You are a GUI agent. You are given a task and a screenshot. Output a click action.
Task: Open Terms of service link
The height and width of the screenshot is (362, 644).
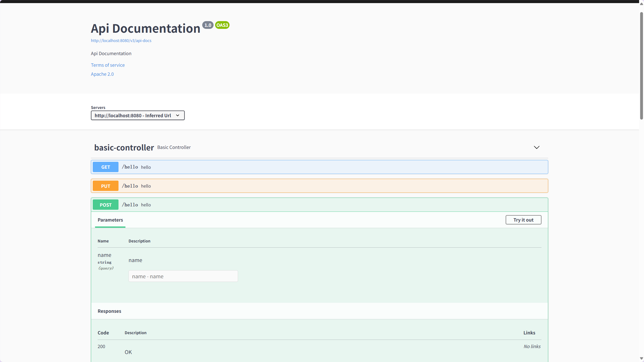pos(108,65)
